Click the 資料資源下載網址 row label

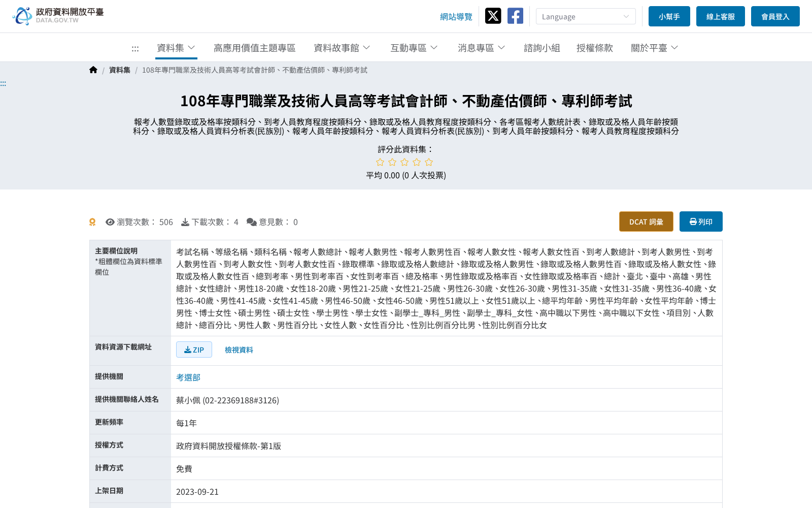click(x=123, y=347)
